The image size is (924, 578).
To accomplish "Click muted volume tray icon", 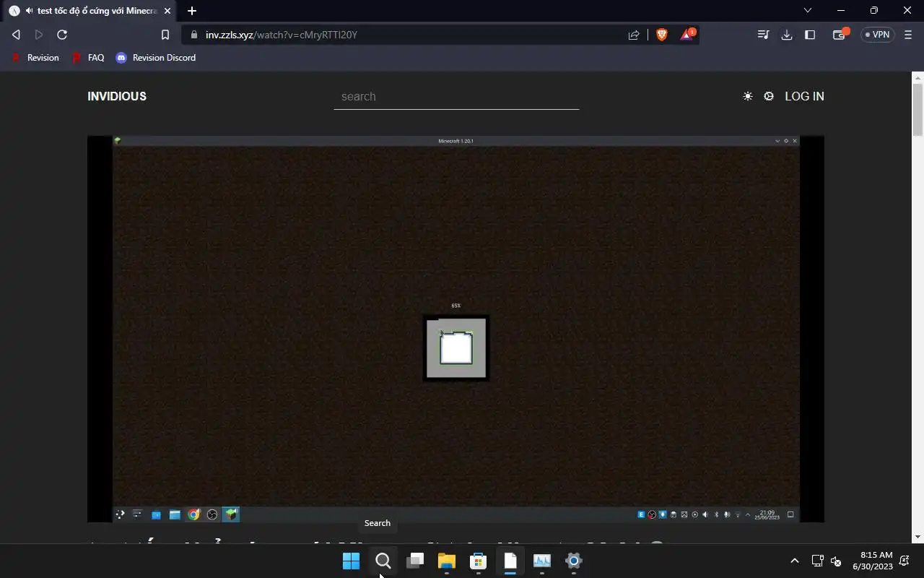I will coord(836,561).
